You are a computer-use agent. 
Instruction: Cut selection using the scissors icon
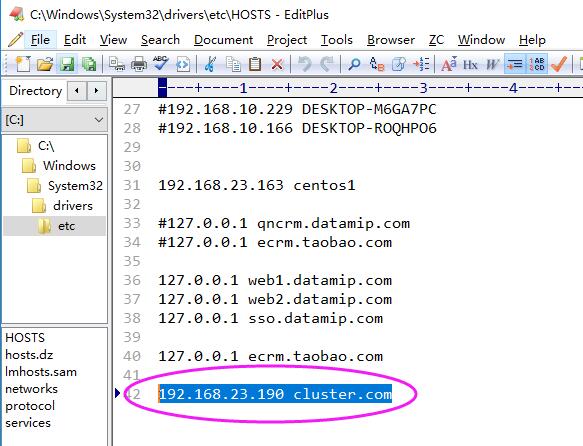pyautogui.click(x=210, y=64)
